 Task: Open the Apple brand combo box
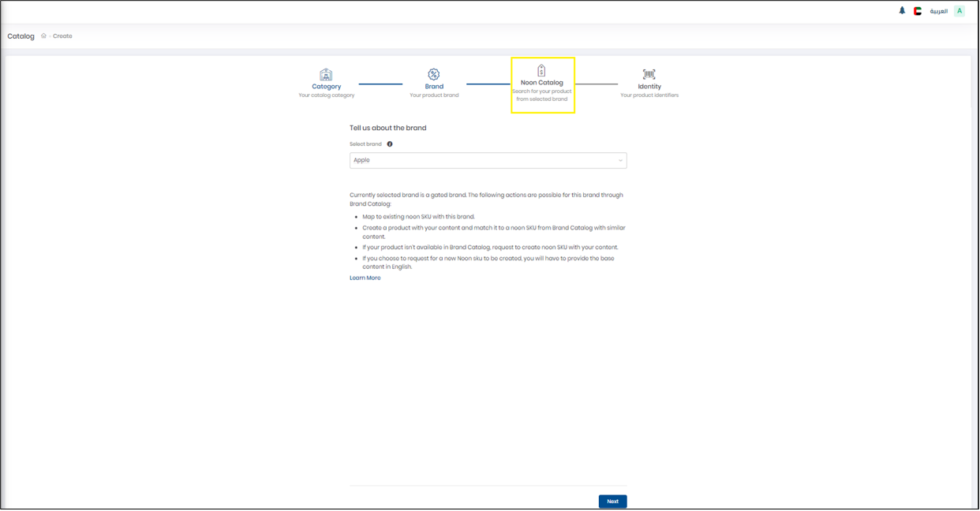(488, 161)
